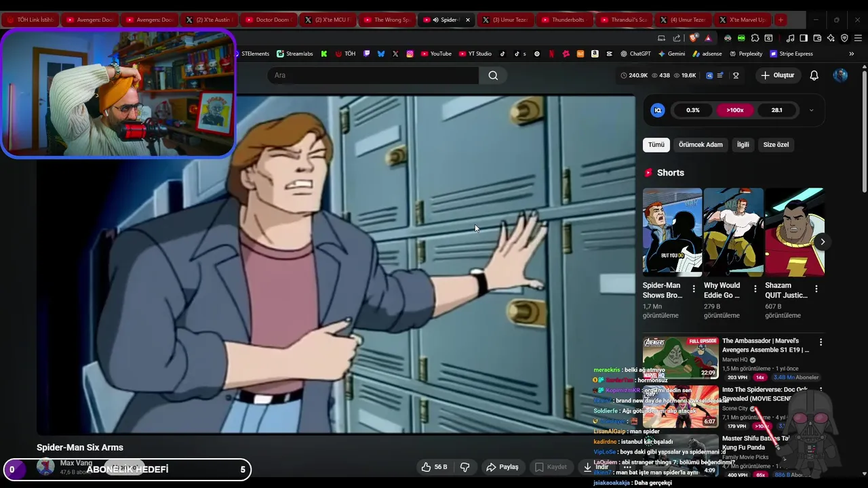Open Instagram bookmark icon
The height and width of the screenshot is (488, 868).
410,54
